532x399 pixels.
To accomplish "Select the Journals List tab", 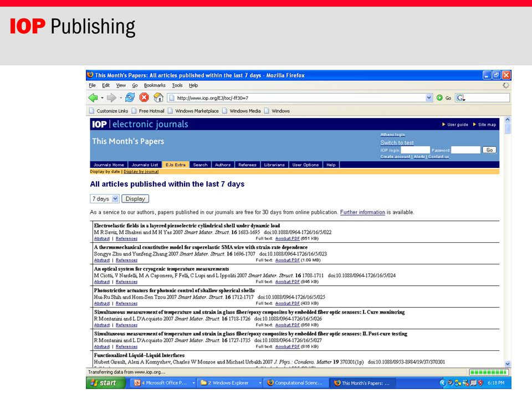I will click(x=145, y=165).
